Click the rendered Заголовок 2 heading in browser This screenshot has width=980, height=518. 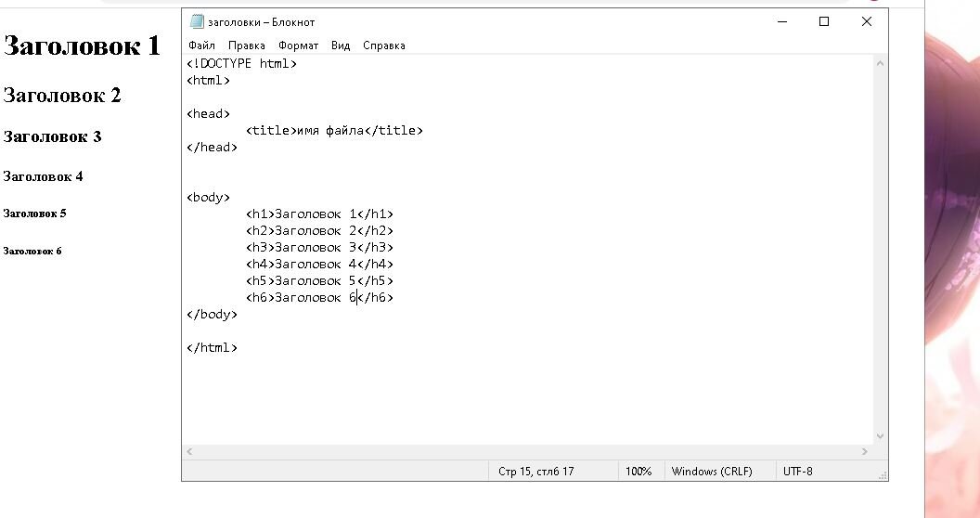coord(62,95)
